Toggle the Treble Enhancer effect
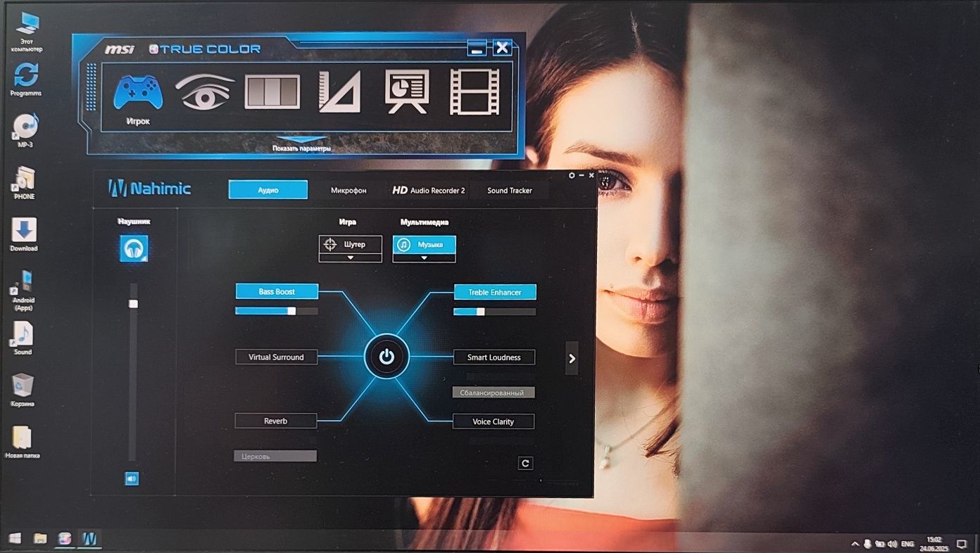Screen dimensions: 980x553 [495, 292]
